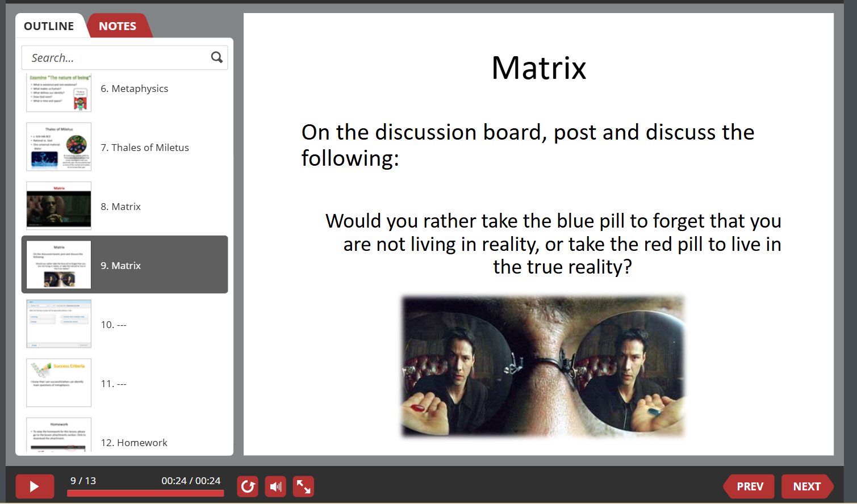The width and height of the screenshot is (857, 504).
Task: Select current slide 9. Matrix
Action: pos(124,264)
